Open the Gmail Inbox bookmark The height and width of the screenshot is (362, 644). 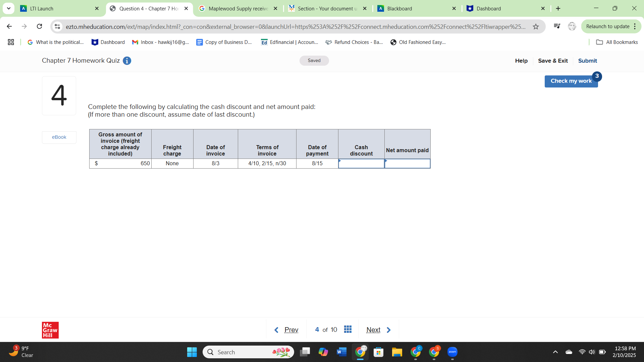(160, 42)
